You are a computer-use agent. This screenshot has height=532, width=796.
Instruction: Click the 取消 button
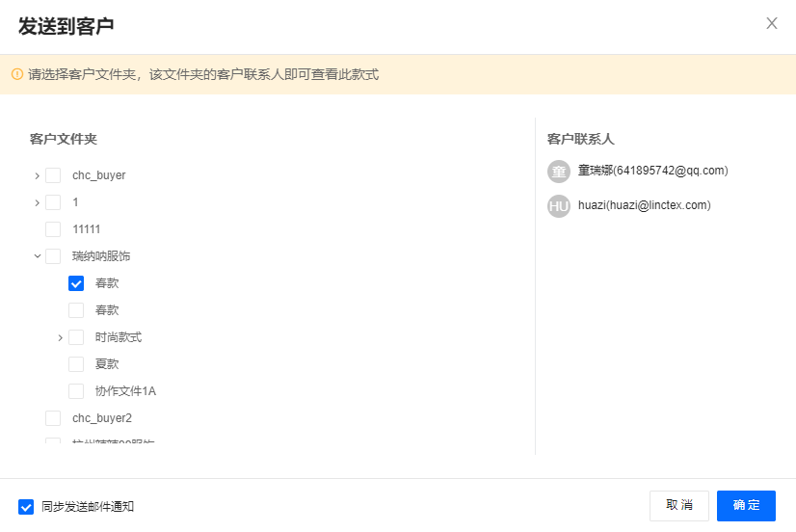tap(679, 506)
